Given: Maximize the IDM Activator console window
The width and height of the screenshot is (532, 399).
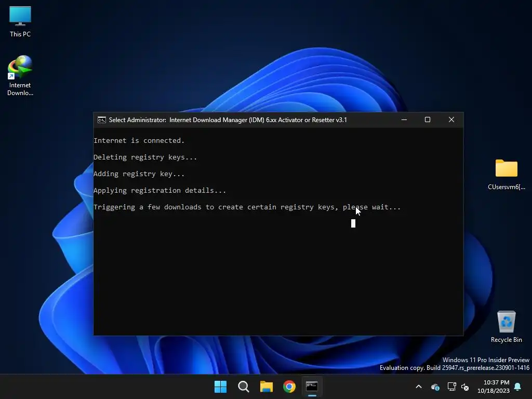Looking at the screenshot, I should pos(428,120).
